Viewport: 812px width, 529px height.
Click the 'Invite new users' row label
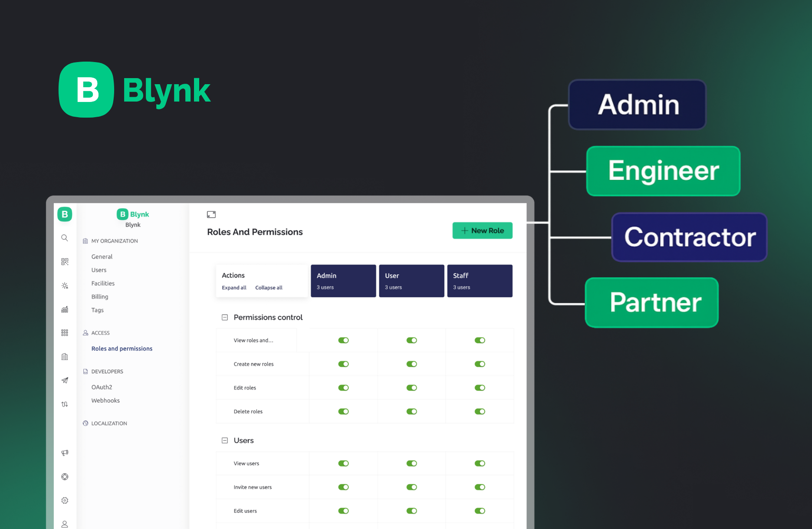(253, 487)
